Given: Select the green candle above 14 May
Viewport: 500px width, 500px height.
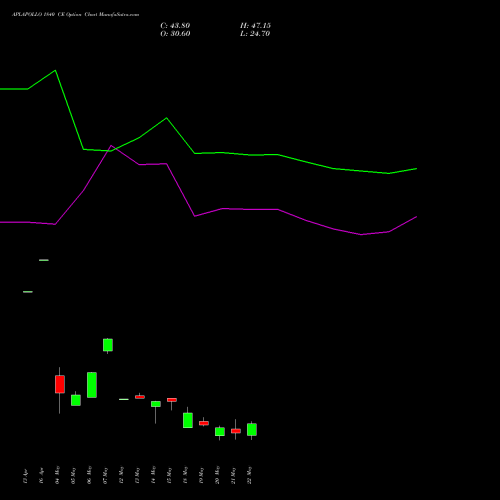Looking at the screenshot, I should coord(156,404).
